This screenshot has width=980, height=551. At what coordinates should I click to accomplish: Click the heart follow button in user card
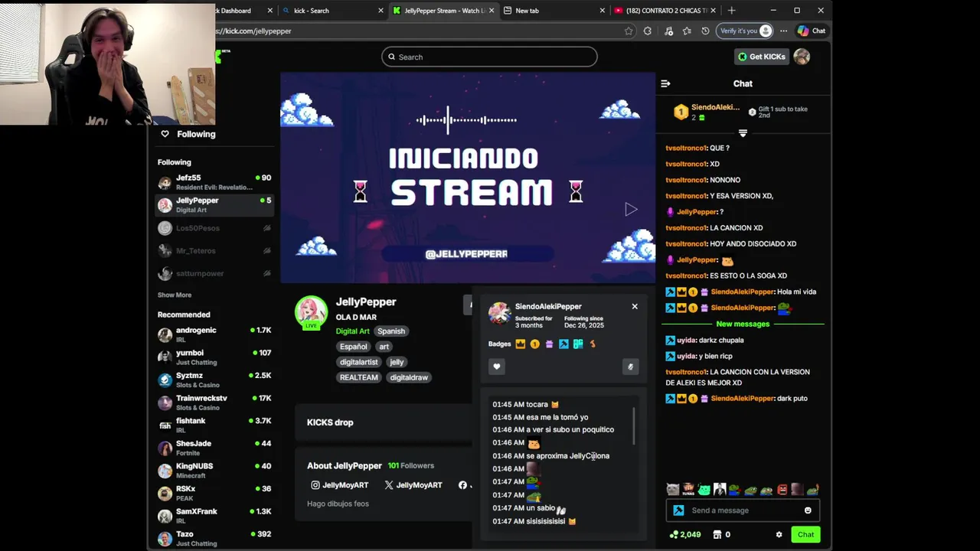click(497, 367)
